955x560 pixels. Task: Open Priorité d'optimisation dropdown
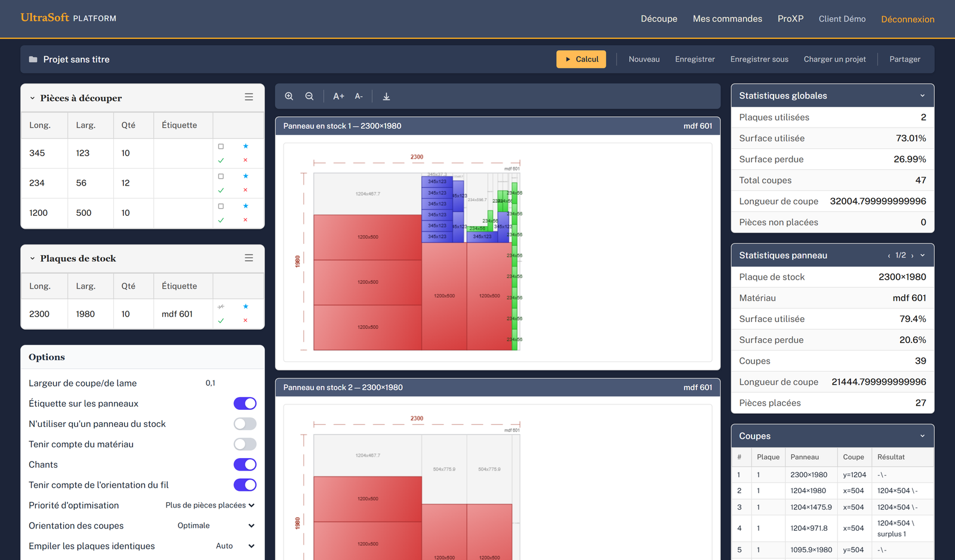coord(210,505)
